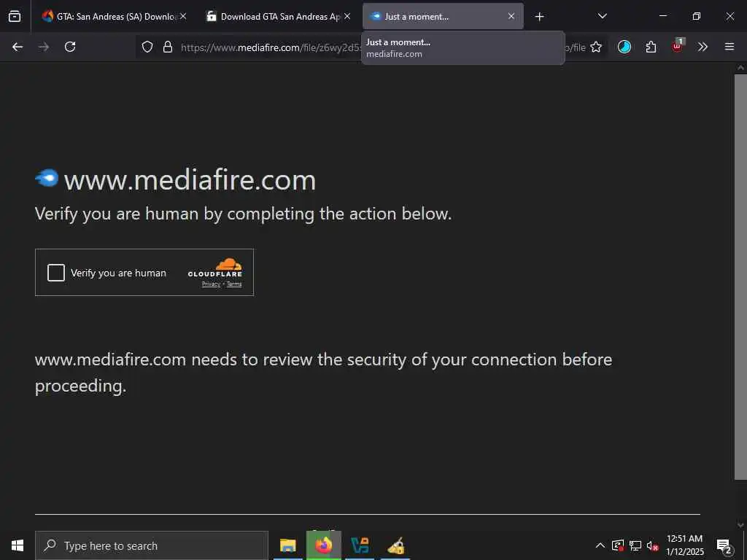The image size is (747, 560).
Task: Open tracking protection shield in address bar
Action: (147, 47)
